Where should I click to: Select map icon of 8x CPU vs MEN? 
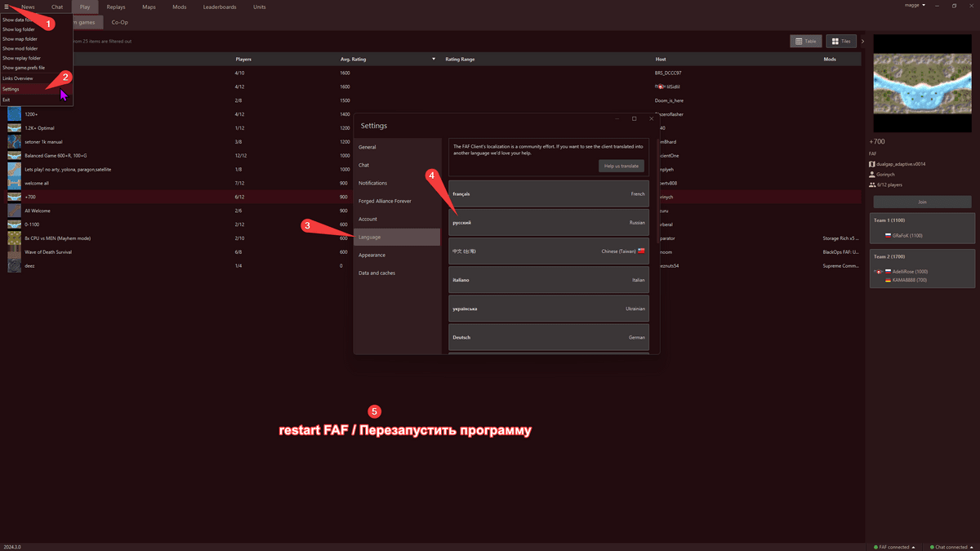point(15,238)
